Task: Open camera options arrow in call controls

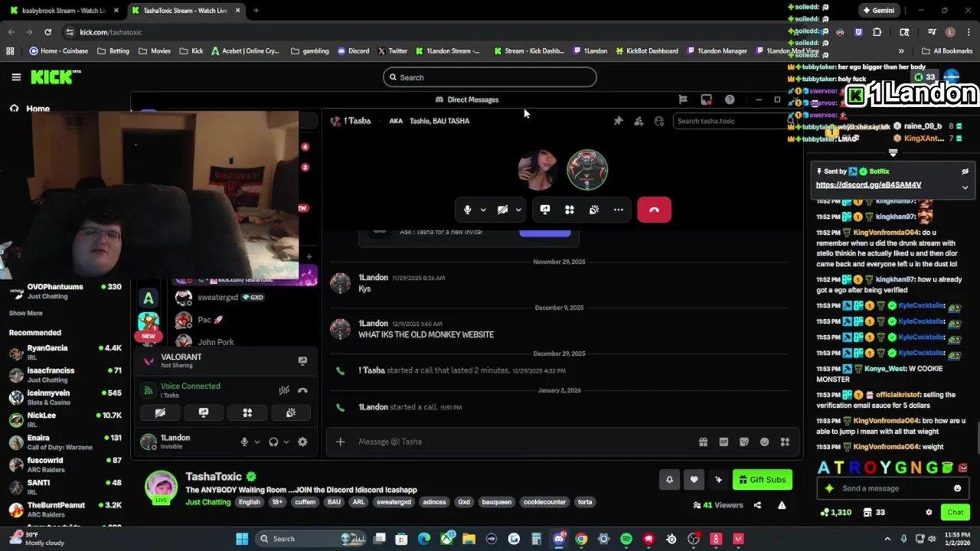Action: tap(518, 210)
